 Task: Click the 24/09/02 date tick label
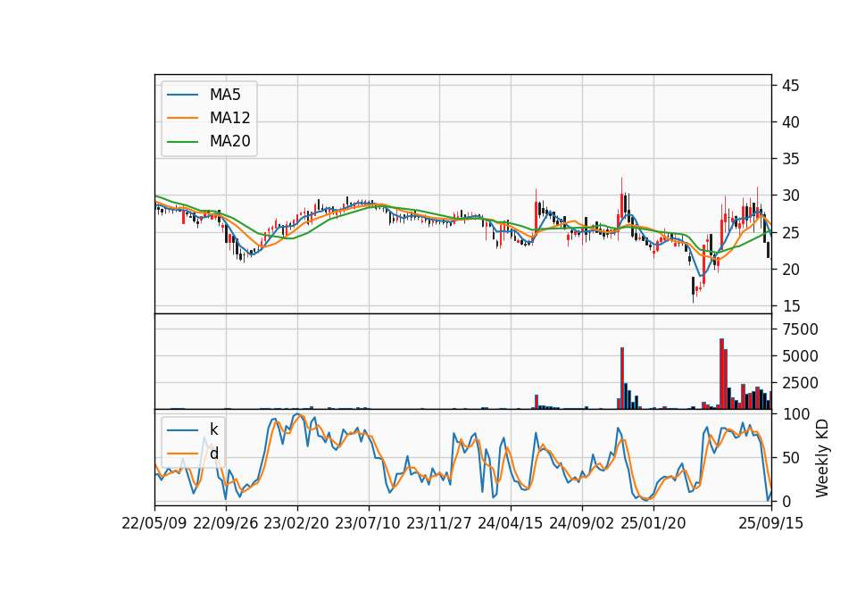581,523
